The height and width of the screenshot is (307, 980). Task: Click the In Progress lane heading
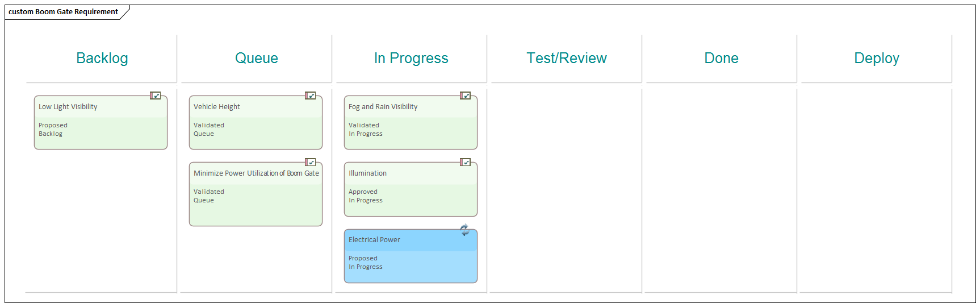pos(411,58)
